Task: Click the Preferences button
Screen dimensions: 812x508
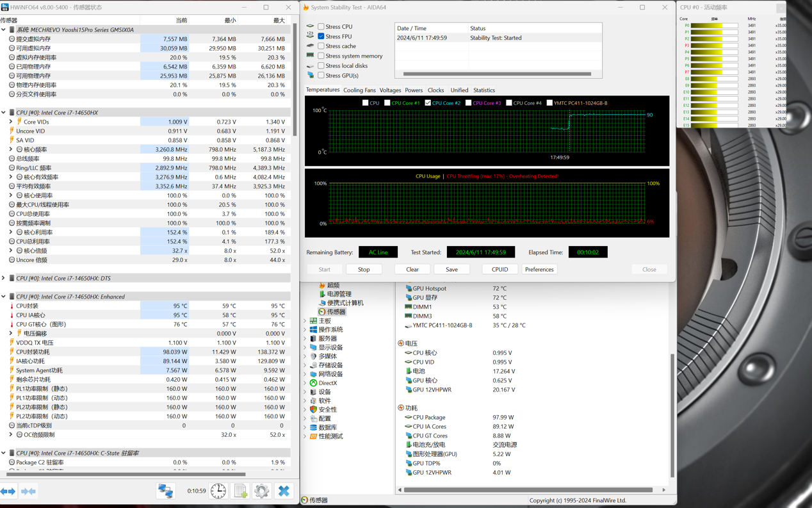Action: click(x=539, y=270)
